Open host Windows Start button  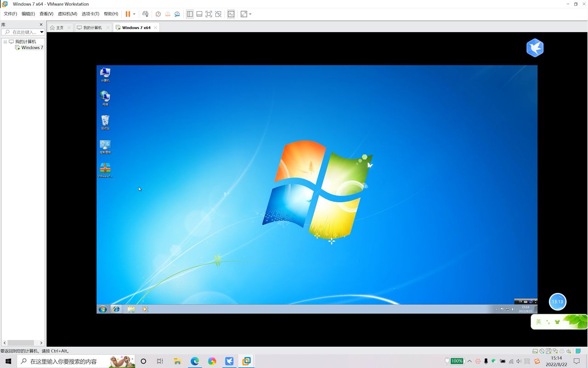point(8,362)
